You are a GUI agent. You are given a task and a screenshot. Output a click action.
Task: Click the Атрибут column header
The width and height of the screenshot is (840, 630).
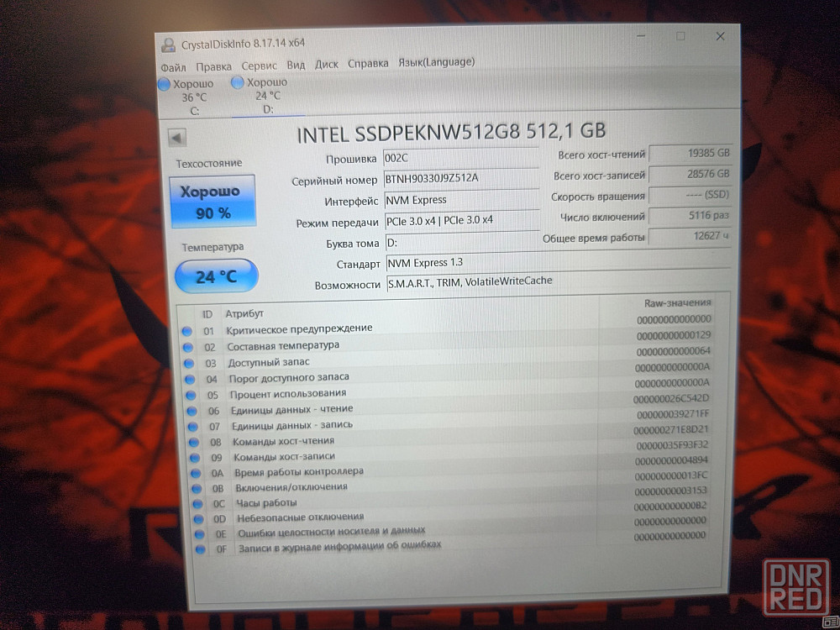point(244,313)
